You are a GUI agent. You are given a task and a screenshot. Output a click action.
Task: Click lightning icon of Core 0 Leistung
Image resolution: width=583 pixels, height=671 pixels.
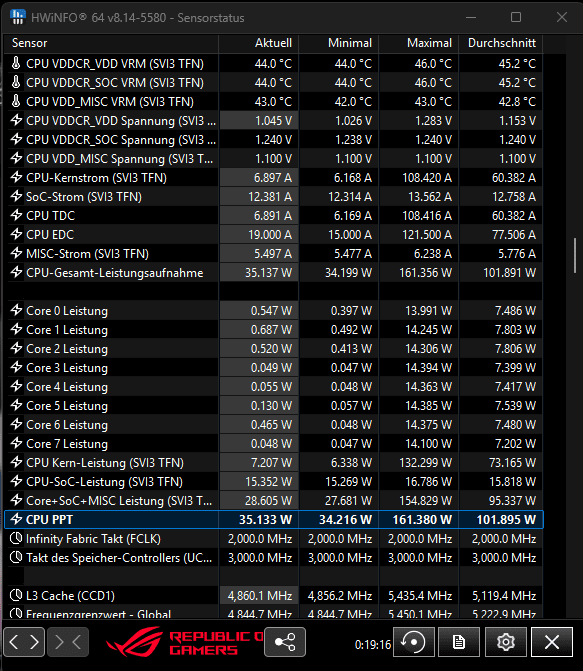pos(16,310)
